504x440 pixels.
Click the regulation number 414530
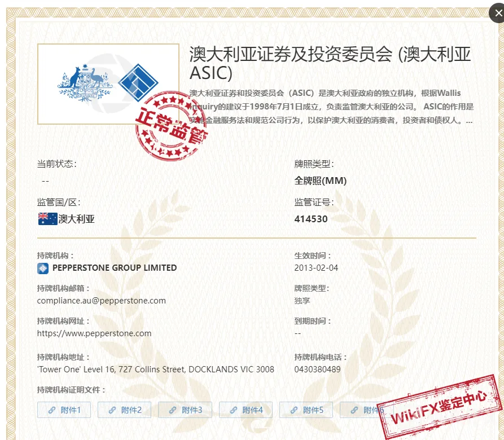pos(311,219)
